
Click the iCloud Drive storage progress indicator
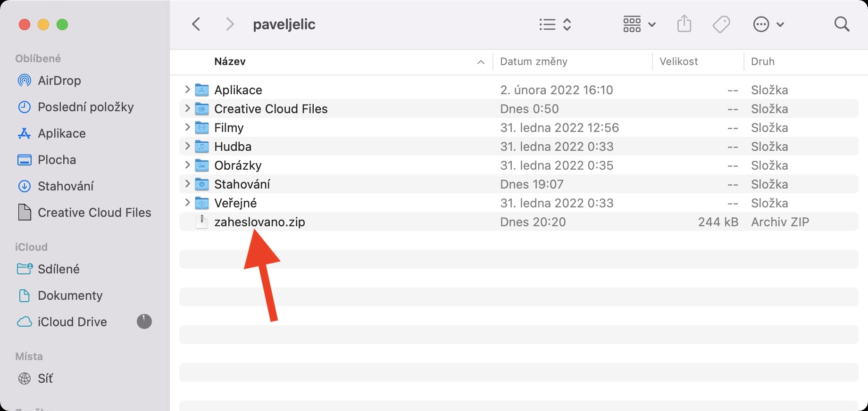(144, 321)
